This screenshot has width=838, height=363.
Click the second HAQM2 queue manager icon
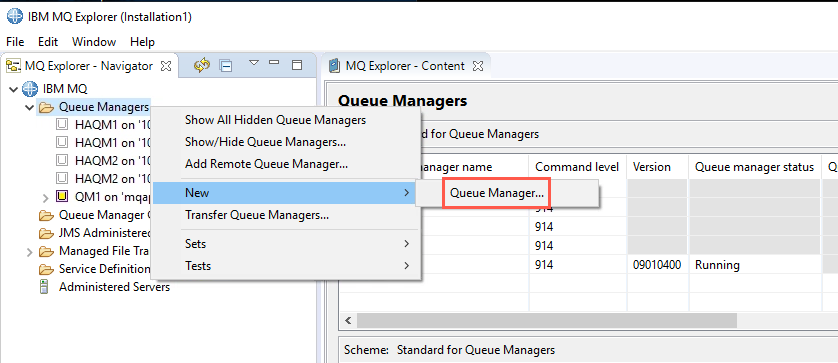62,177
